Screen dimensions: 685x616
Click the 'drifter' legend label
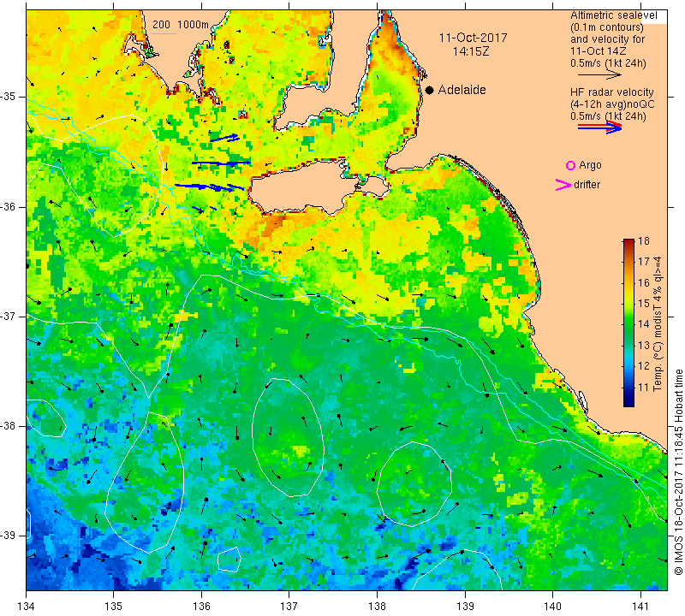click(x=587, y=185)
